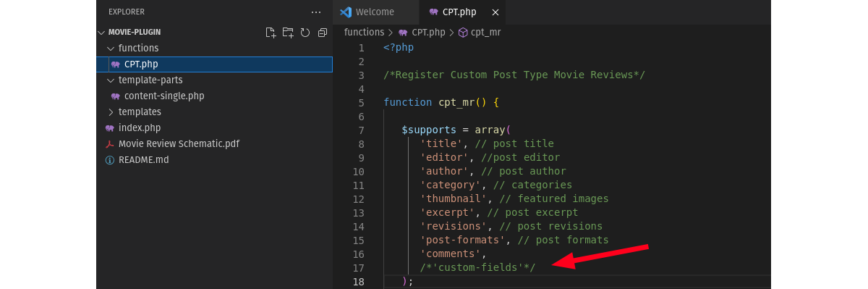Select cpt_mr symbol in the breadcrumb
Viewport: 868px width, 289px height.
tap(485, 32)
